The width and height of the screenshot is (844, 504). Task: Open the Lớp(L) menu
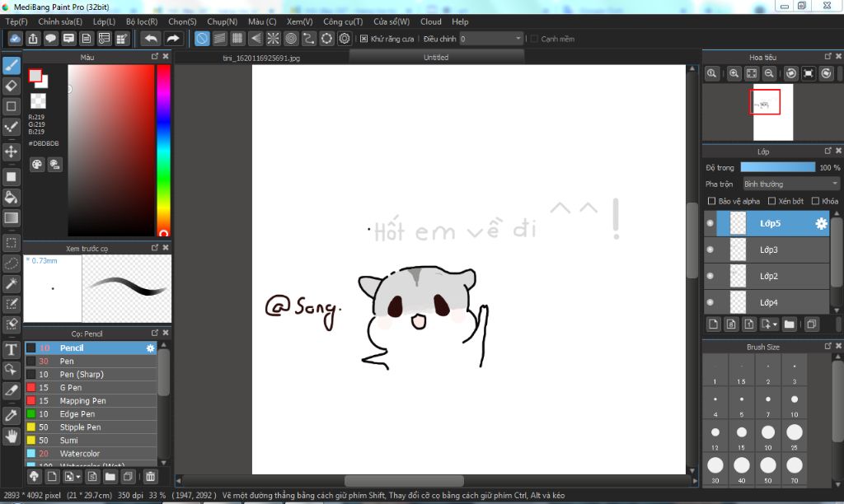tap(104, 21)
